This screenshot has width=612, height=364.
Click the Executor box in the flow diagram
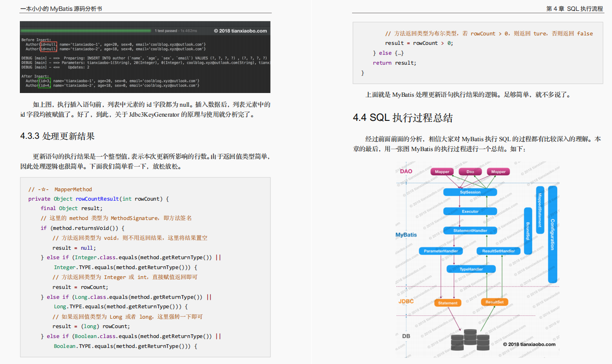click(470, 211)
